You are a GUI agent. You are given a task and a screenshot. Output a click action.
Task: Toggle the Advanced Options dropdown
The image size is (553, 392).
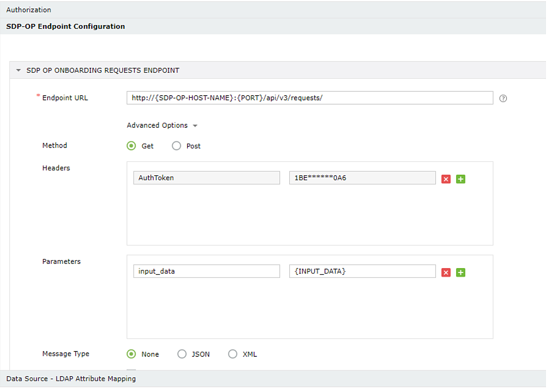pyautogui.click(x=162, y=126)
